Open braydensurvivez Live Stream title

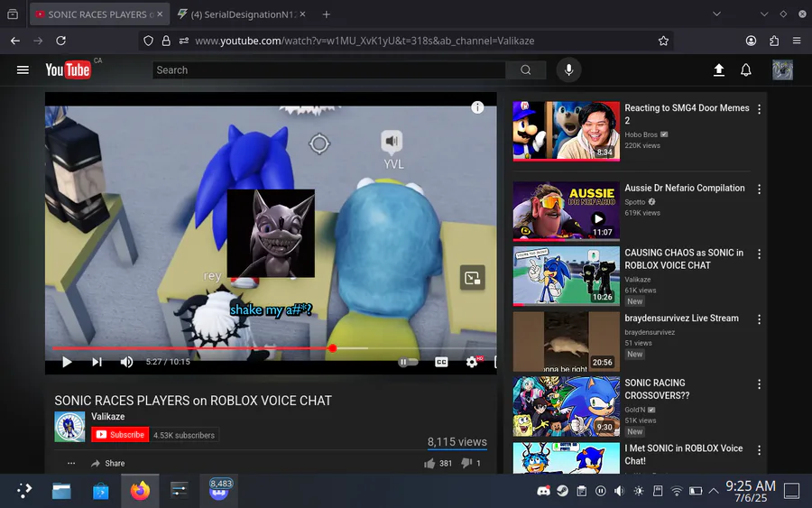pyautogui.click(x=681, y=318)
